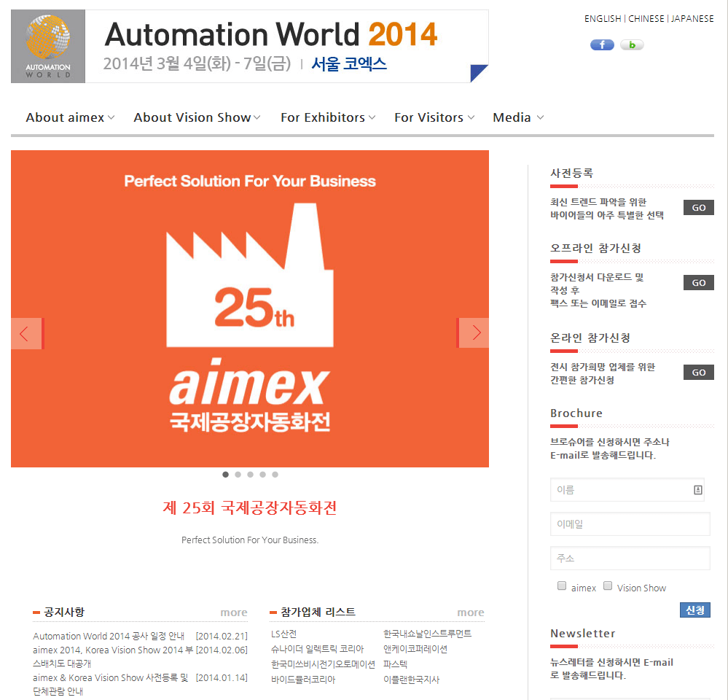
Task: Check the aimex brochure checkbox
Action: pos(562,586)
